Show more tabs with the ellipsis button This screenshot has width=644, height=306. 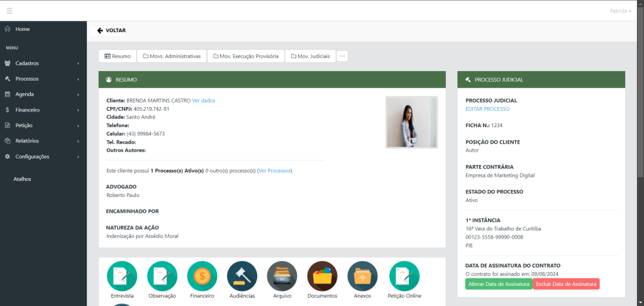tap(342, 56)
